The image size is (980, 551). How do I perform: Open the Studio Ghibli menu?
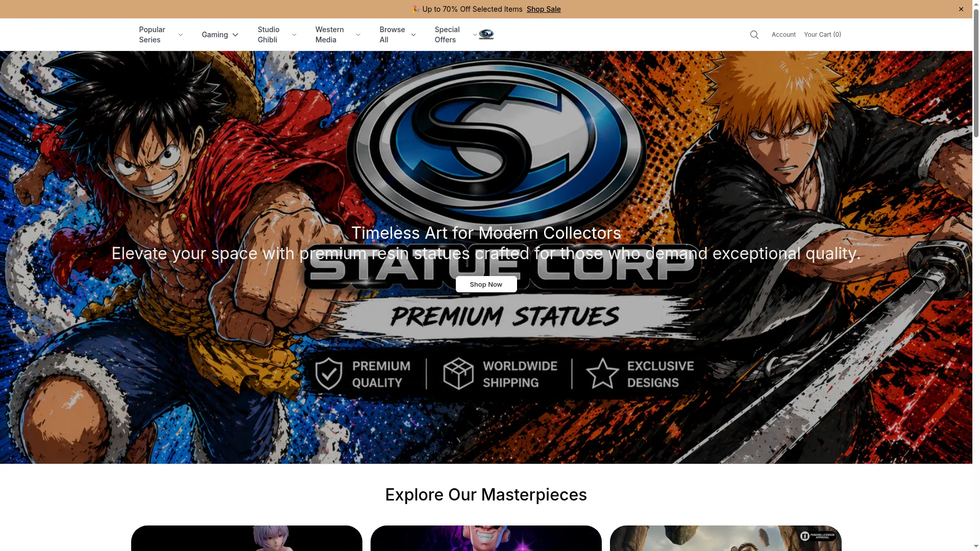point(268,35)
